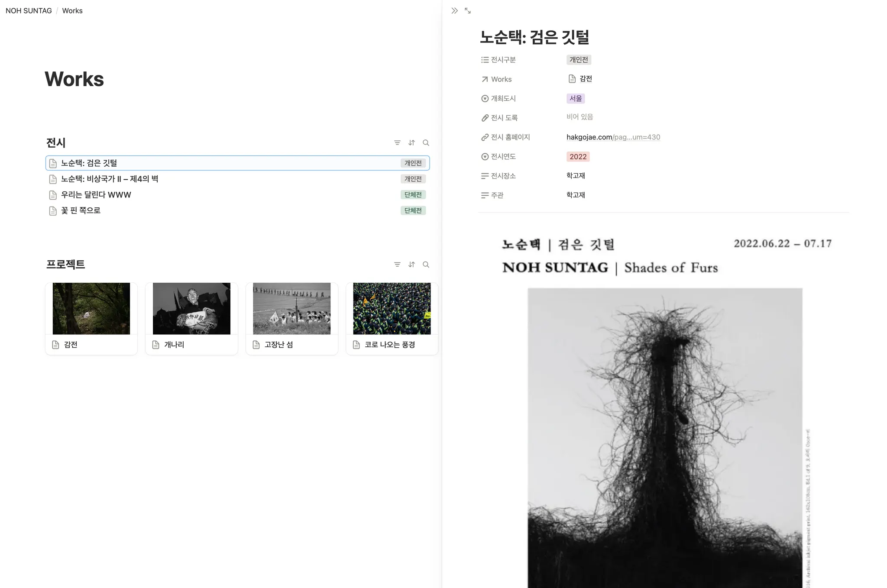
Task: Open filter for the 프로젝트 gallery
Action: click(397, 265)
